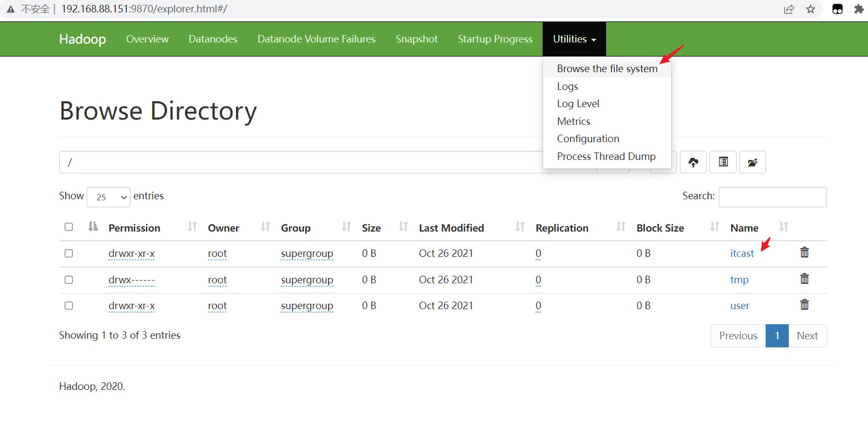
Task: Choose Log Level in the Utilities menu
Action: 578,103
